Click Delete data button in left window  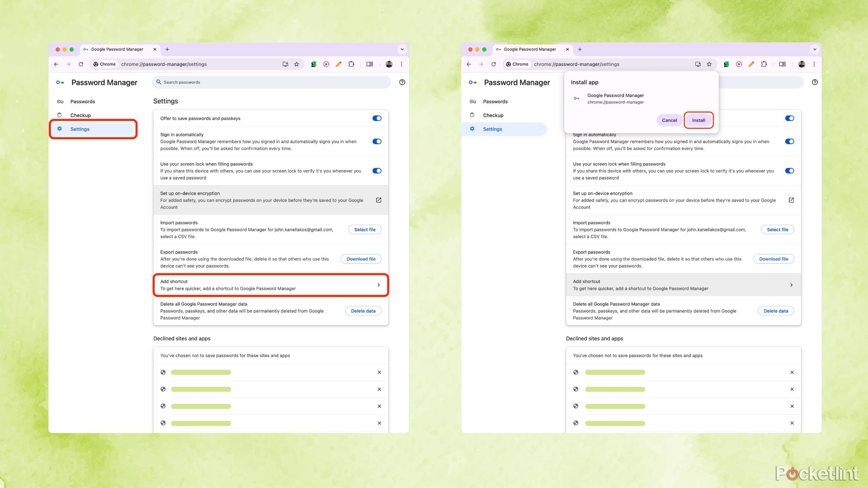click(363, 311)
